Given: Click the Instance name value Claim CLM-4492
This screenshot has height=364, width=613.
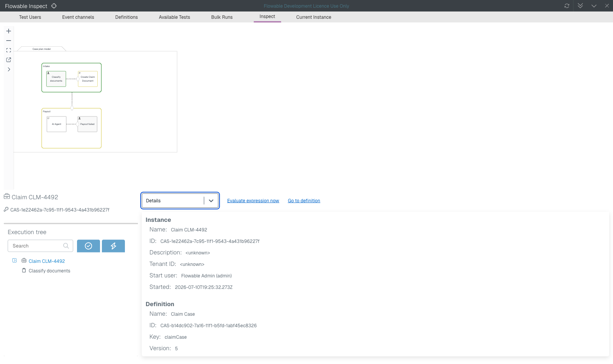Looking at the screenshot, I should pyautogui.click(x=189, y=230).
